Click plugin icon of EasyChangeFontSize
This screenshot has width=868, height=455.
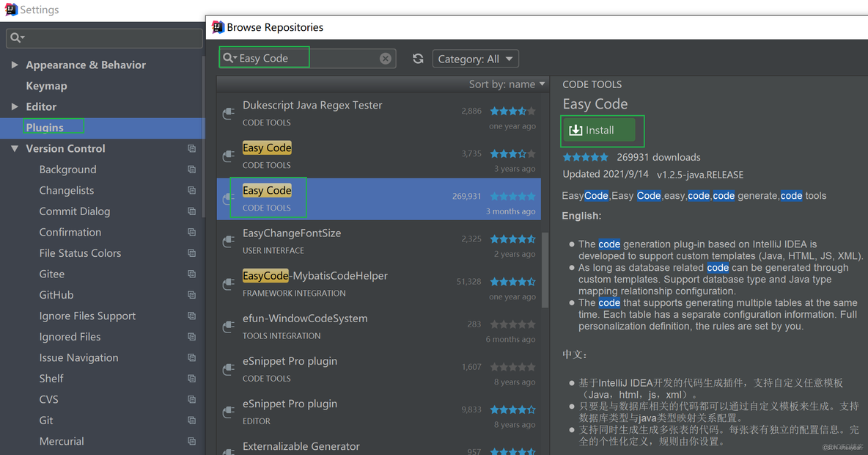pos(228,241)
